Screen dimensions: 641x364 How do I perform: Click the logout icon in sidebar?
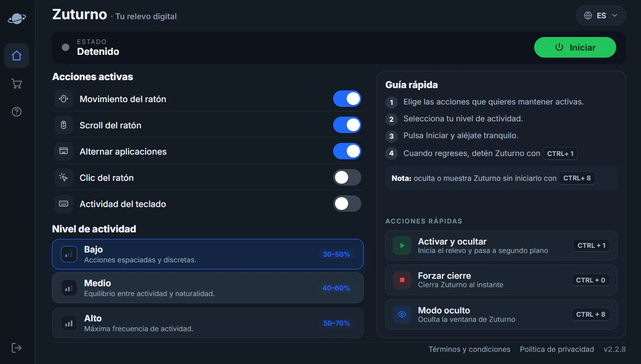point(17,348)
